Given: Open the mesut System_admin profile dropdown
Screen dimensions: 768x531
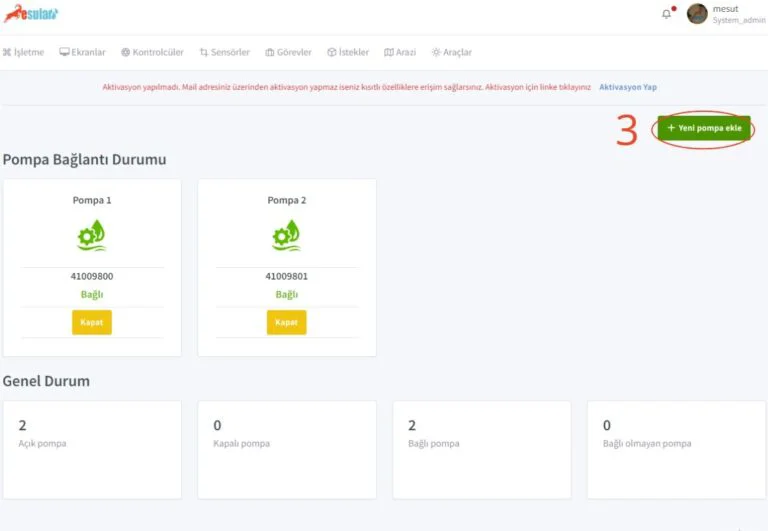Looking at the screenshot, I should click(x=738, y=15).
